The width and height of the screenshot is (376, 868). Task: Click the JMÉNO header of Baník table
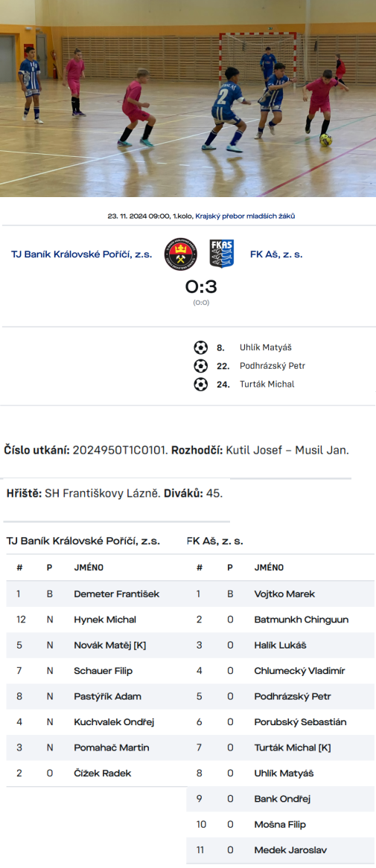click(89, 568)
